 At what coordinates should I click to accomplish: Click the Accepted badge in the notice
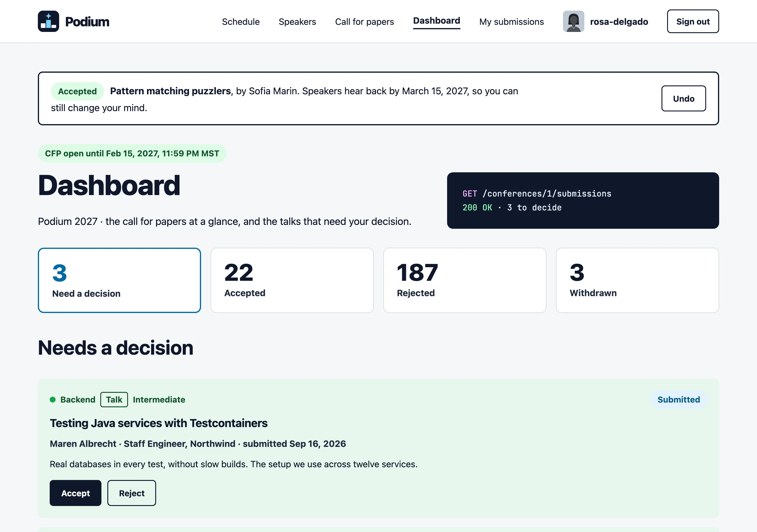77,91
